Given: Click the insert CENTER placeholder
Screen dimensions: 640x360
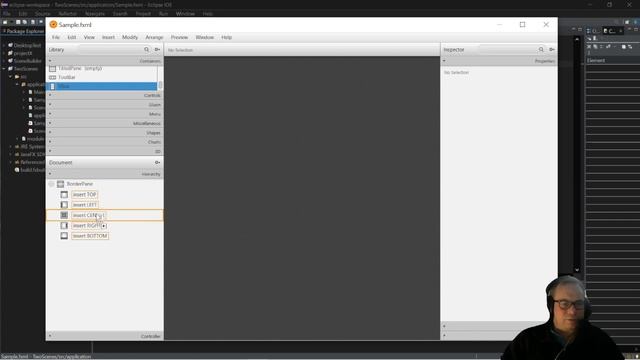Looking at the screenshot, I should 89,215.
